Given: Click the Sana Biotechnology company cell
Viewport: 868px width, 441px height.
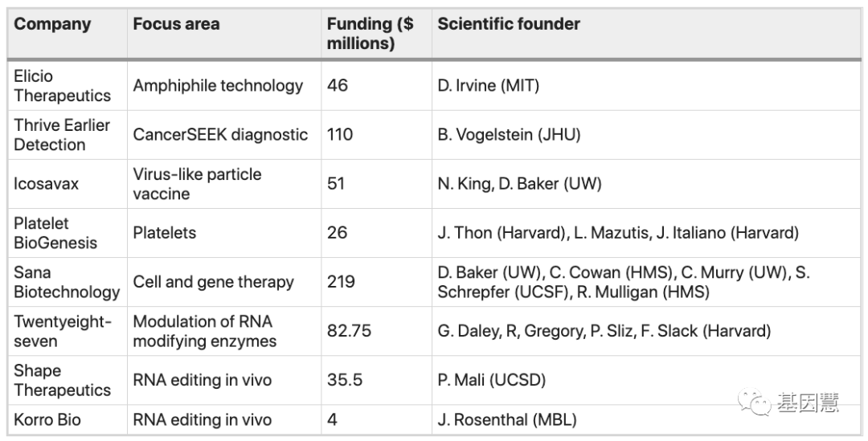Looking at the screenshot, I should tap(67, 282).
